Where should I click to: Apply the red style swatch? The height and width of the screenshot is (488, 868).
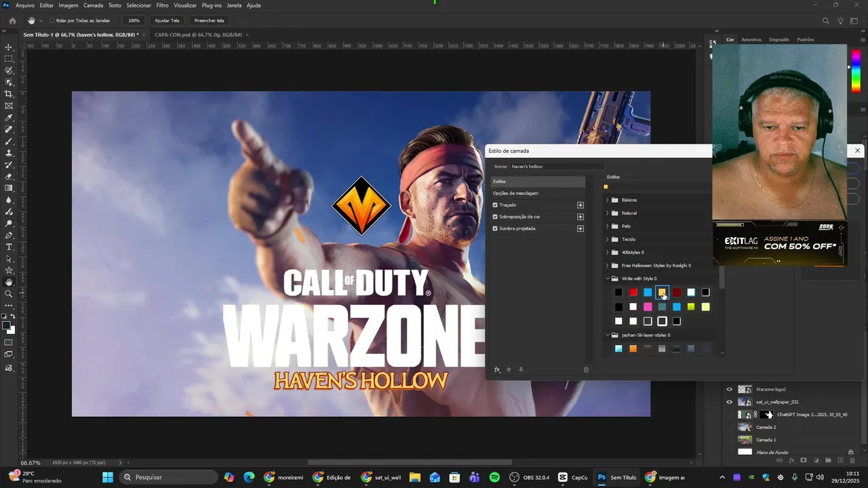pyautogui.click(x=633, y=292)
